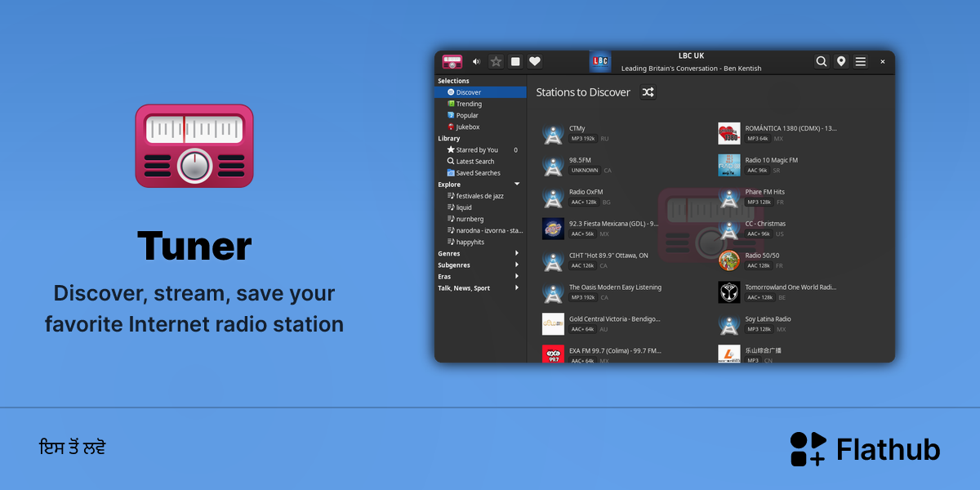The width and height of the screenshot is (980, 490).
Task: Click the Tomorrowland One World Radio logo
Action: [x=729, y=292]
